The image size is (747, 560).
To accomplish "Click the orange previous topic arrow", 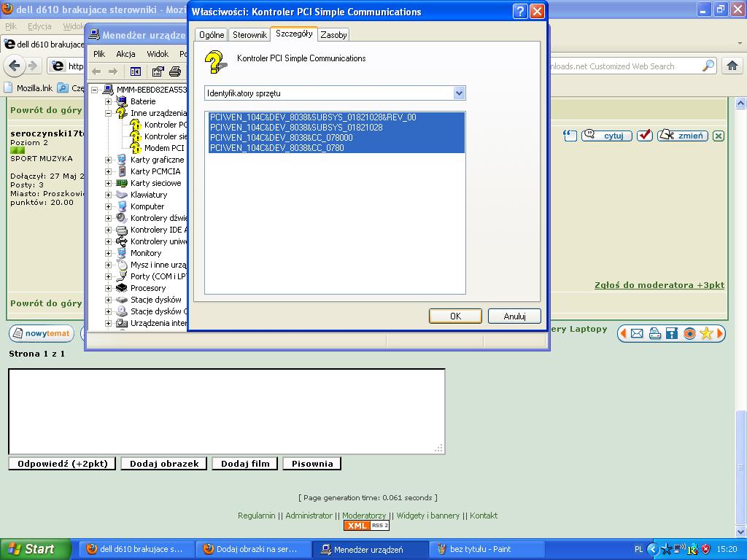I will pos(623,333).
